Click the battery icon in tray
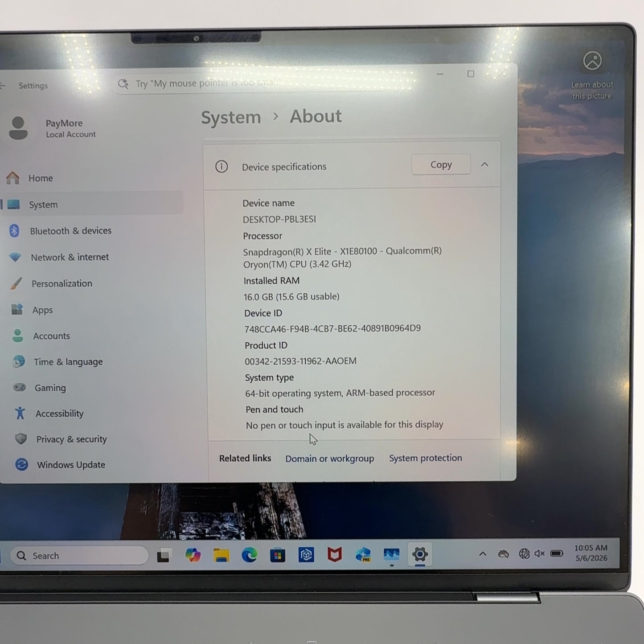The width and height of the screenshot is (644, 644). 557,554
